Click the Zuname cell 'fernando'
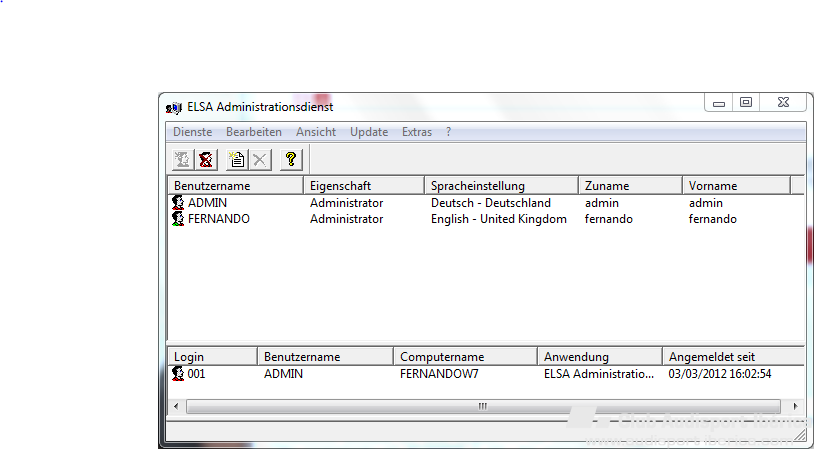This screenshot has width=814, height=449. click(x=608, y=219)
